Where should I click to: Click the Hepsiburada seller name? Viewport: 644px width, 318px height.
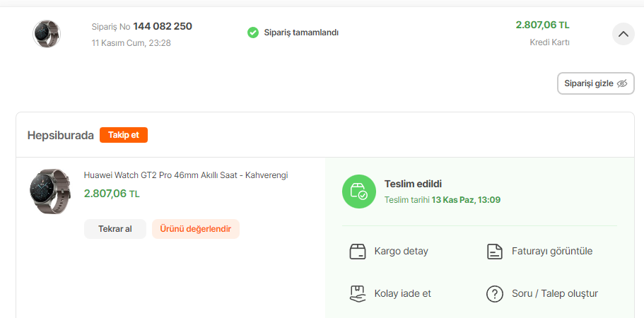[x=60, y=136]
